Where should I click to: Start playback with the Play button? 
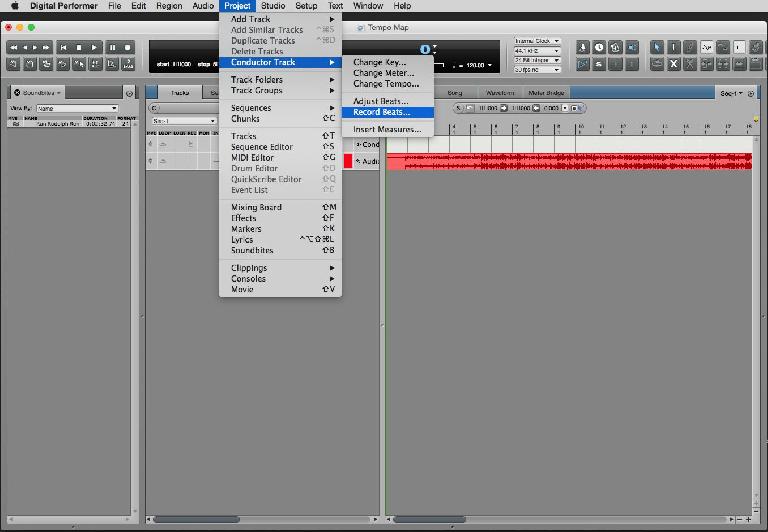(95, 48)
